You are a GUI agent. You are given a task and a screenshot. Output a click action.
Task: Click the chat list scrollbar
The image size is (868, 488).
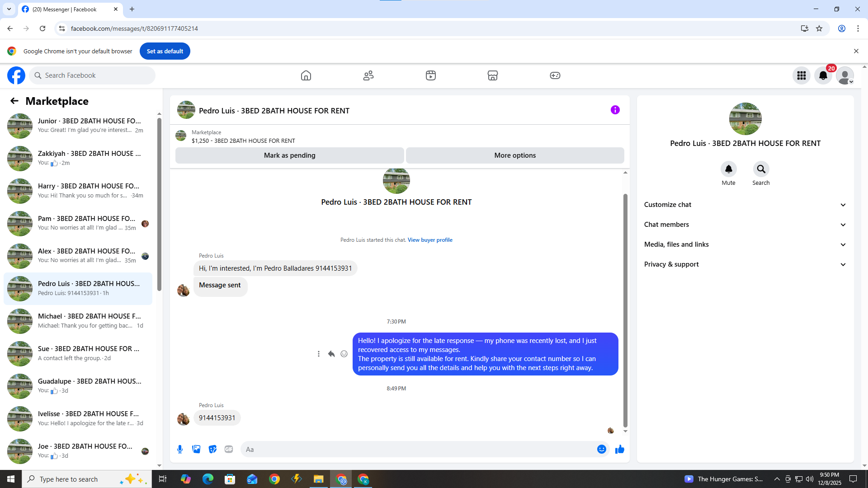[159, 204]
